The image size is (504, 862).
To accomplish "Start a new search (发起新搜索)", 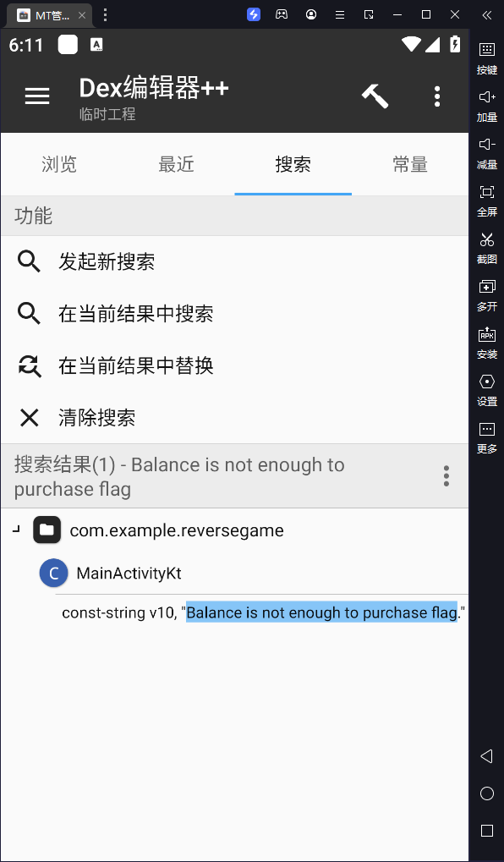I will click(235, 261).
